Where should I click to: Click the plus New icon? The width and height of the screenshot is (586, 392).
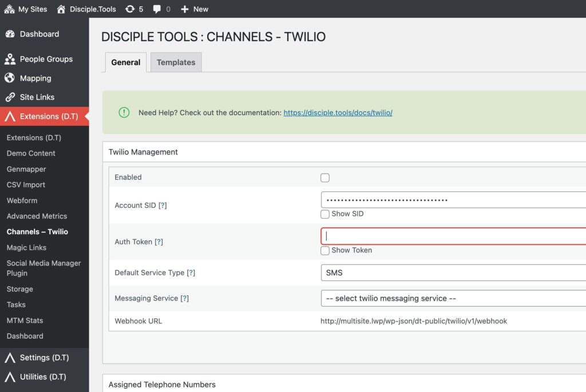click(x=184, y=9)
